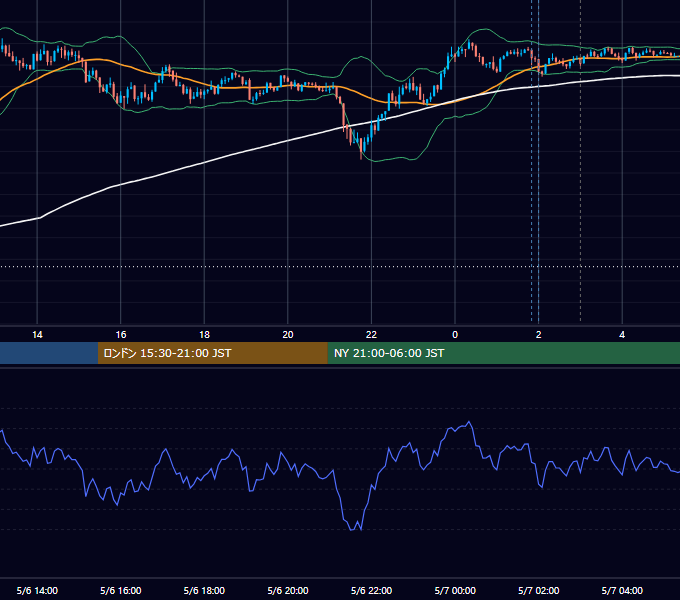Click the 5/6 22:00 date label
The width and height of the screenshot is (680, 600).
[371, 590]
